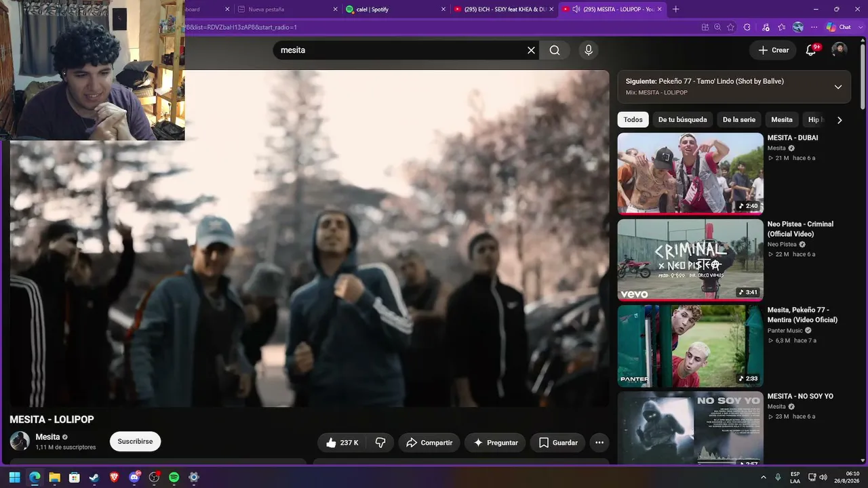Open File Explorer from the taskbar

coord(54,477)
